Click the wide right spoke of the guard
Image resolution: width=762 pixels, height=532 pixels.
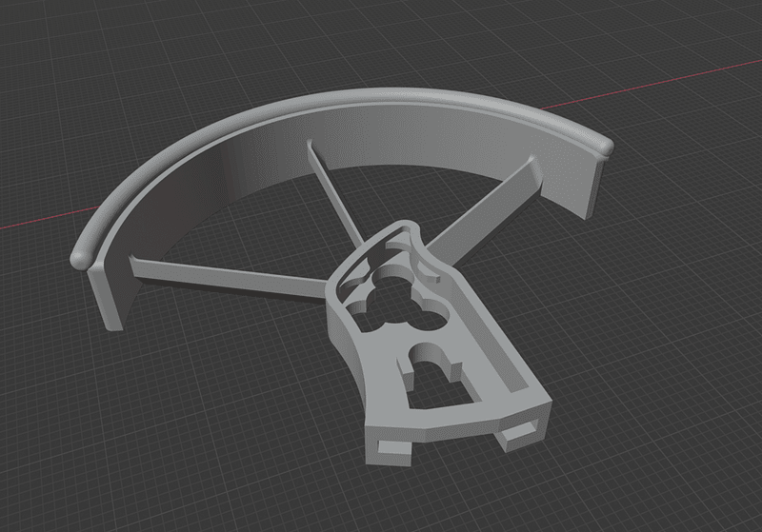point(486,211)
